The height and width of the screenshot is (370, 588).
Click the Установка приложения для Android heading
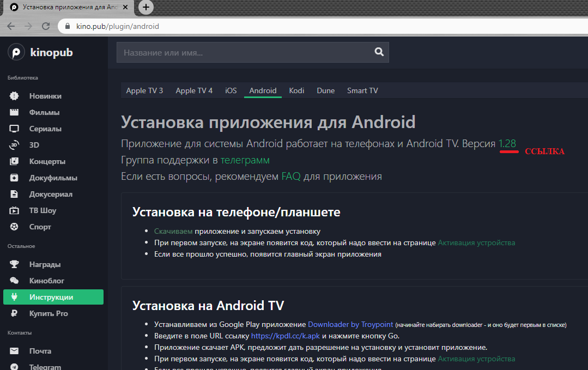(268, 122)
